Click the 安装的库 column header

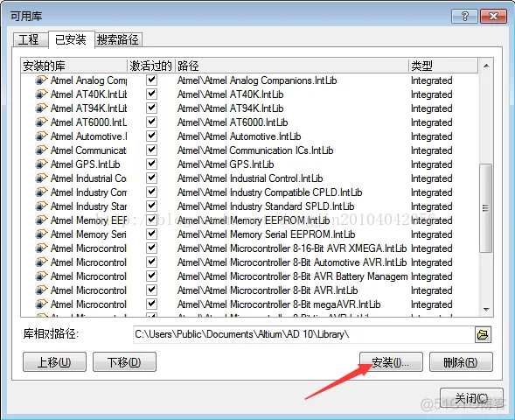coord(74,66)
